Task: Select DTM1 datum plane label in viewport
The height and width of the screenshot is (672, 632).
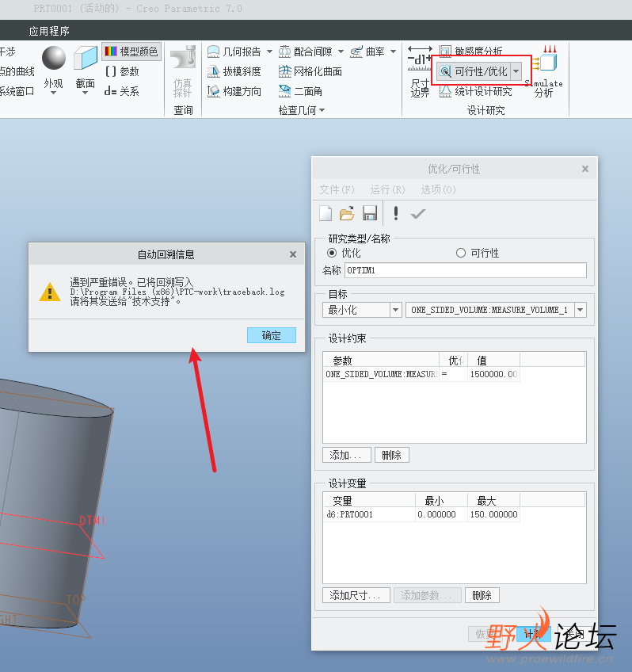Action: (92, 521)
